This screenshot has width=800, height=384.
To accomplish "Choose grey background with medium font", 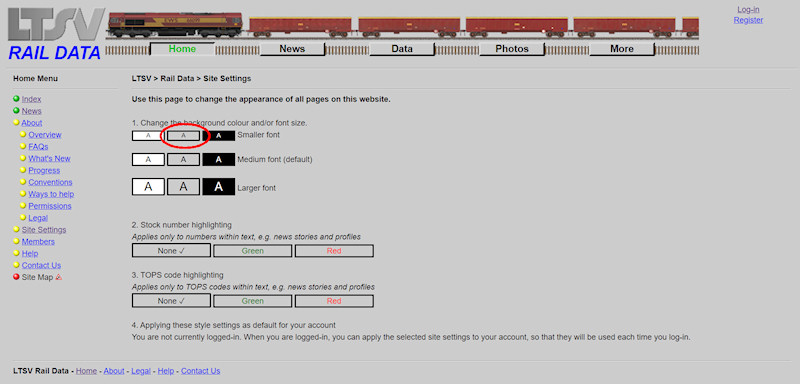I will click(183, 160).
